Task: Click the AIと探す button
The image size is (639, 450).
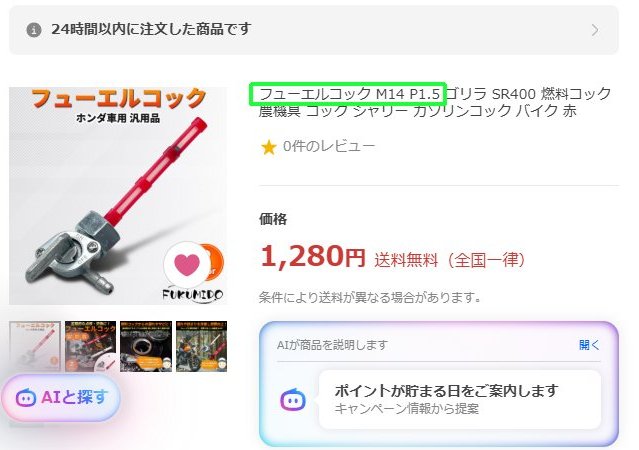Action: click(x=61, y=397)
